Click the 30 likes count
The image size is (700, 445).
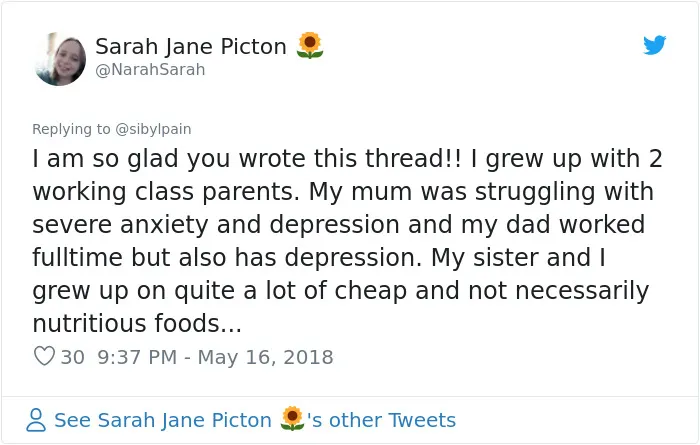(72, 357)
